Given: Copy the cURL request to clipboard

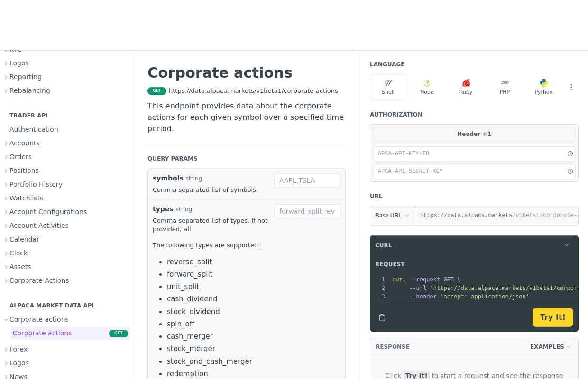Looking at the screenshot, I should click(382, 317).
